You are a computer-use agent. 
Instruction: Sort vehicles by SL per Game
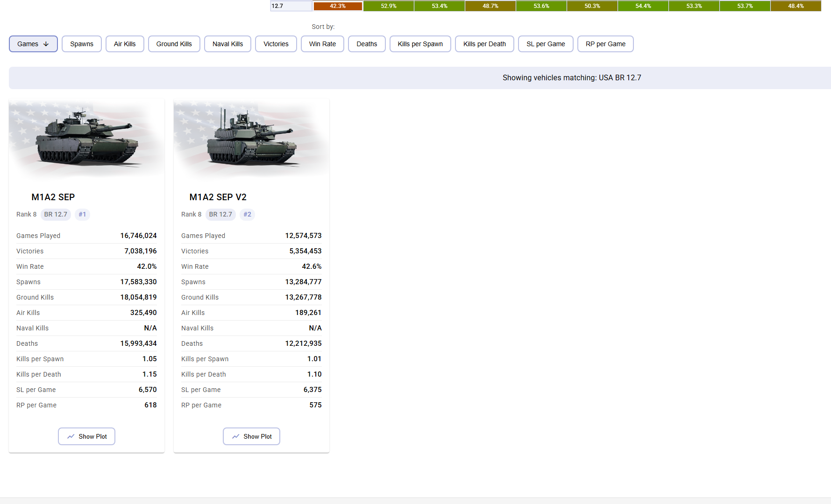coord(546,44)
